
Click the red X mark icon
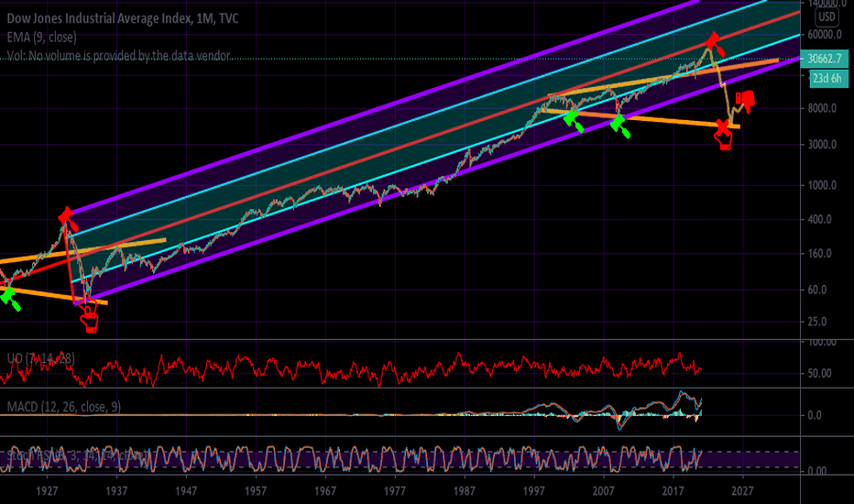tap(722, 127)
